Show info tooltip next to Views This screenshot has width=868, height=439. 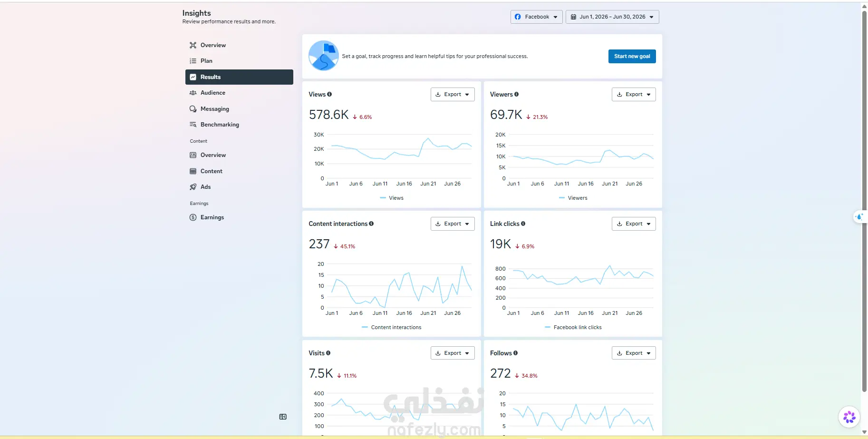(329, 94)
